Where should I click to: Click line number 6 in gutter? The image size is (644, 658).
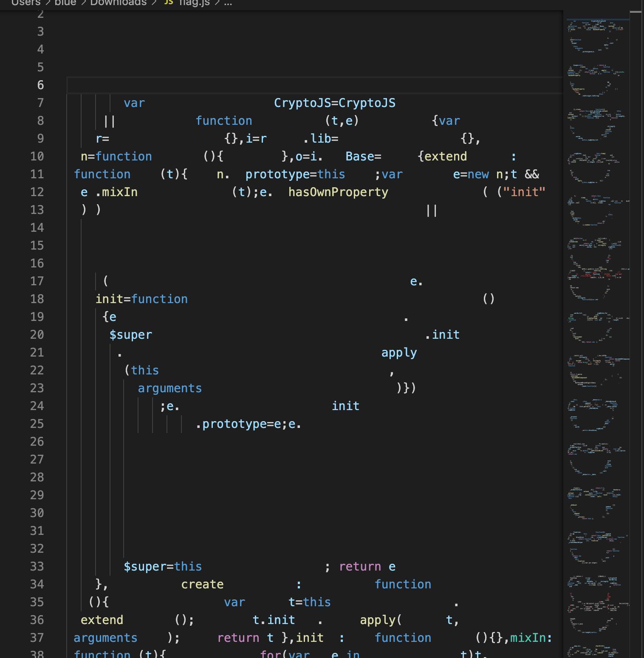[x=40, y=85]
